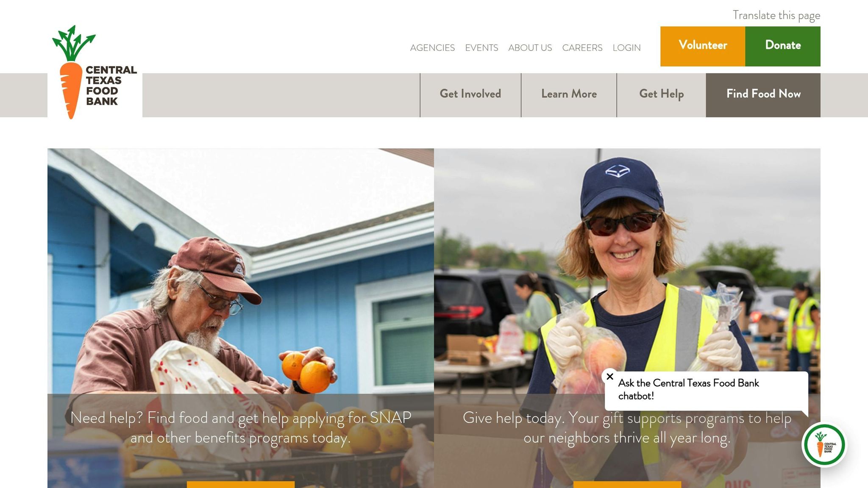Expand the Get Help menu

click(661, 95)
